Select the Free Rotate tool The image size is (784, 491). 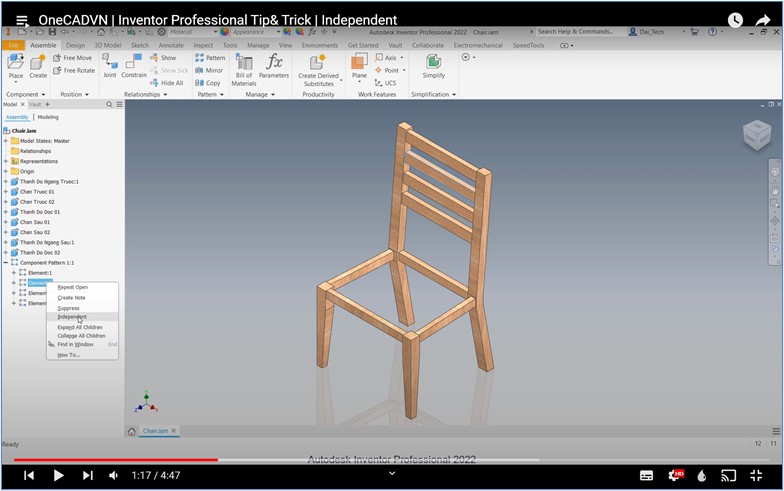[74, 70]
